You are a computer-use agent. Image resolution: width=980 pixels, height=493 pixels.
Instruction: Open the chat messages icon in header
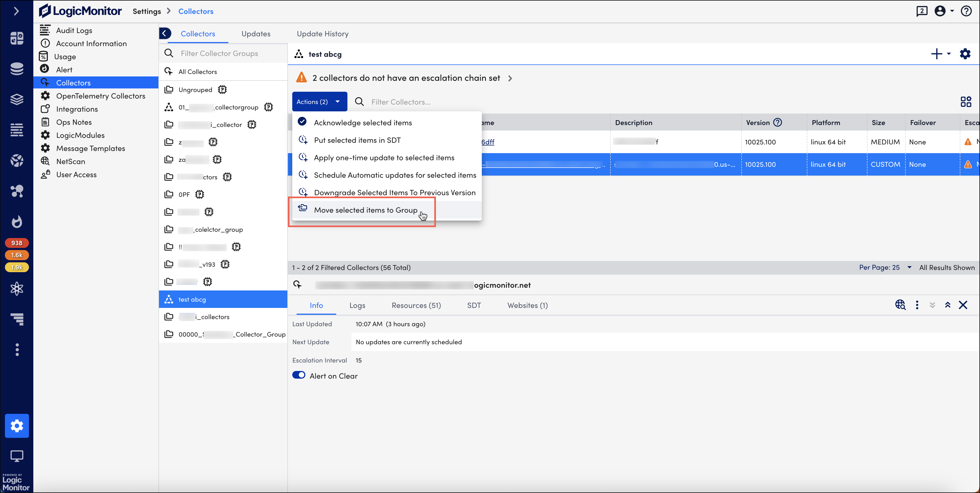[922, 11]
